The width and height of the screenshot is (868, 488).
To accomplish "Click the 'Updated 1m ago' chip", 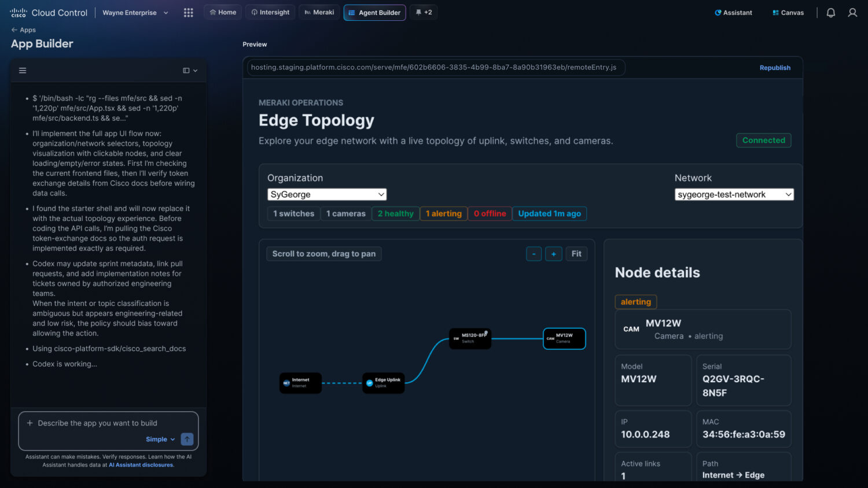I will [550, 214].
